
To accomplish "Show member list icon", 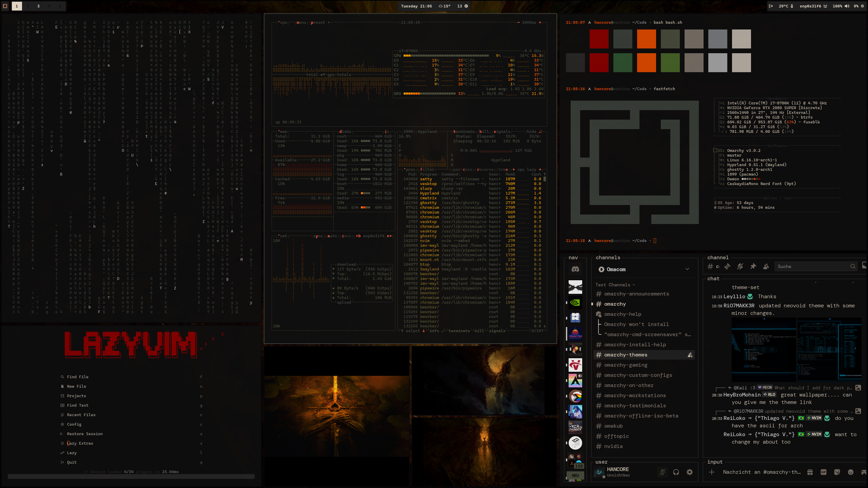I will click(x=766, y=266).
